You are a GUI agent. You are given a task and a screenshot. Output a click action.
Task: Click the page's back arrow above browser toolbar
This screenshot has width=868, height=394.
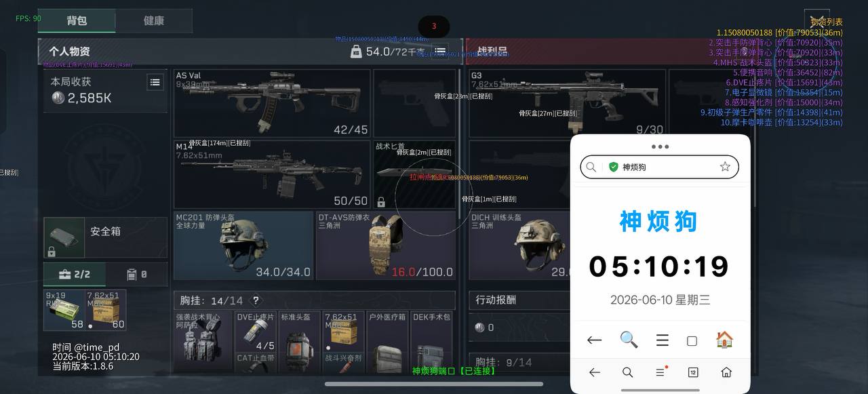point(595,340)
